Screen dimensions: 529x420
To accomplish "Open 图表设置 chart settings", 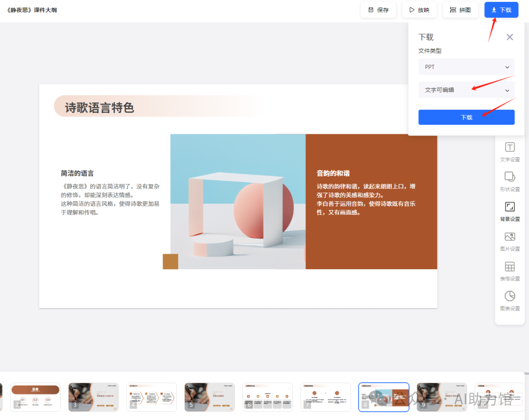I will 510,301.
